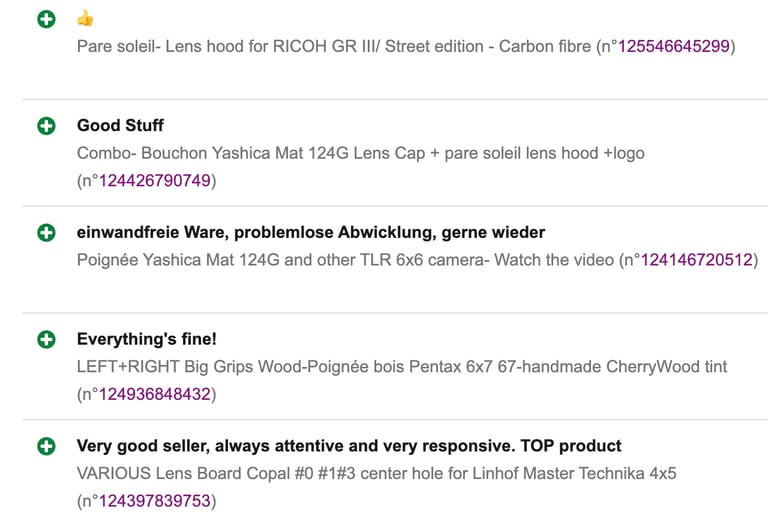Open item number 125546645299
The image size is (768, 513).
coord(674,47)
